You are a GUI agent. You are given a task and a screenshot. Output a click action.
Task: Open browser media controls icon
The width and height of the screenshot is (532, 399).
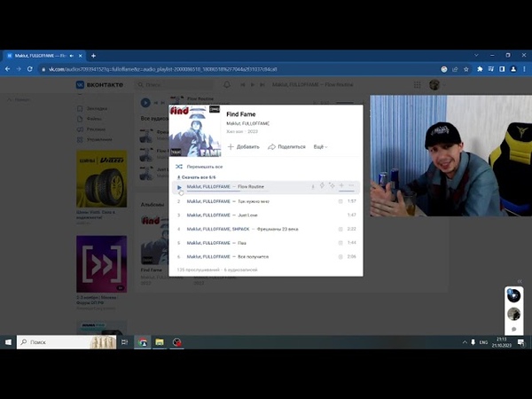(x=491, y=69)
